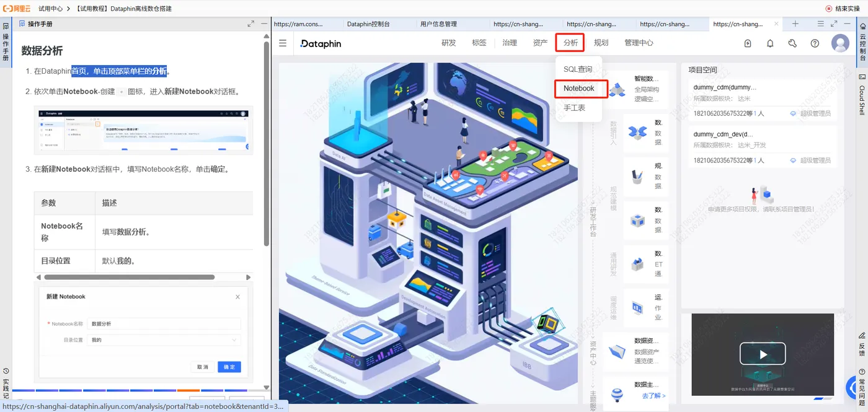Open the 规划 top menu
Image resolution: width=868 pixels, height=412 pixels.
coord(601,43)
